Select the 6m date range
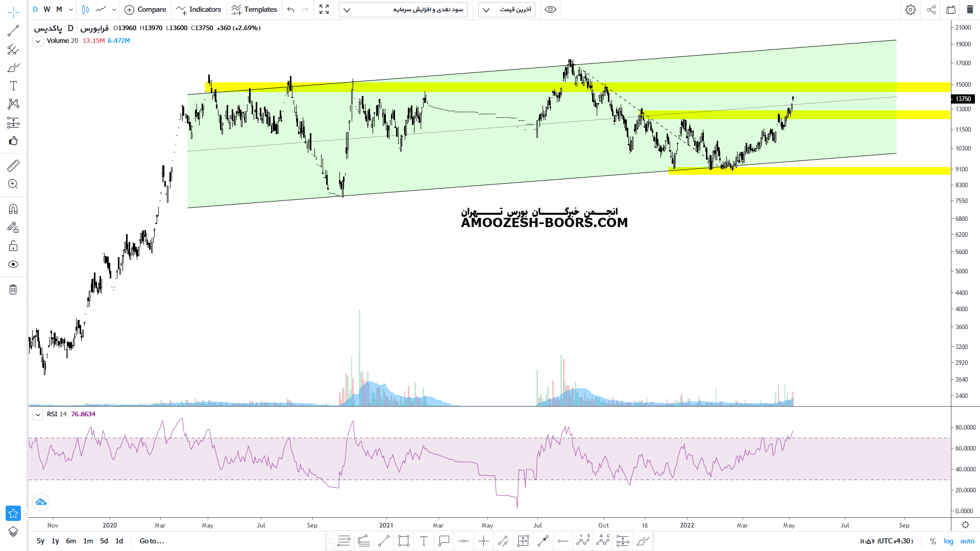The image size is (980, 551). click(71, 541)
